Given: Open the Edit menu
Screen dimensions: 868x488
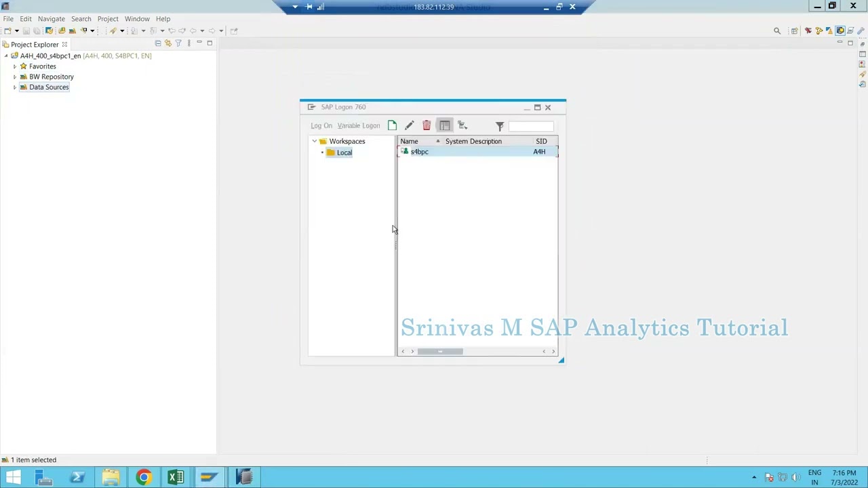Looking at the screenshot, I should click(x=26, y=19).
